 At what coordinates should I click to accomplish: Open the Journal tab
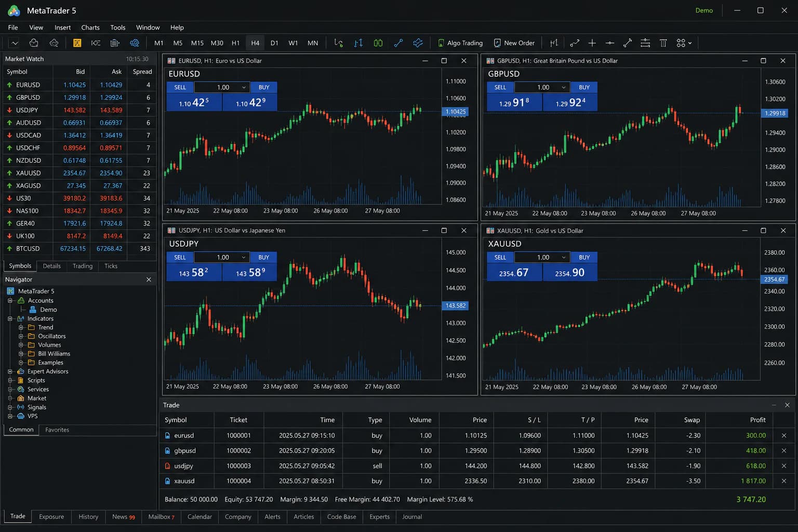coord(412,517)
